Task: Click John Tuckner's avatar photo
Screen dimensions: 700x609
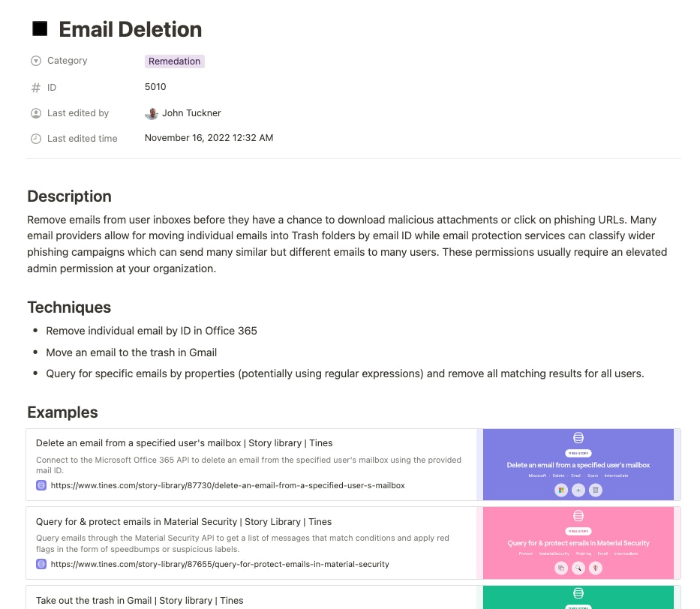Action: point(152,113)
